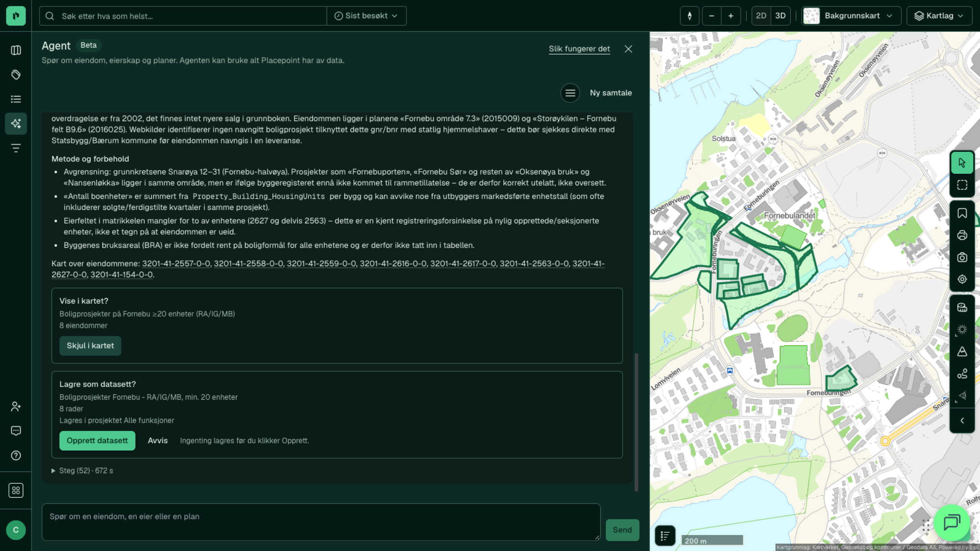
Task: Open the line of sight tool
Action: coord(962,396)
